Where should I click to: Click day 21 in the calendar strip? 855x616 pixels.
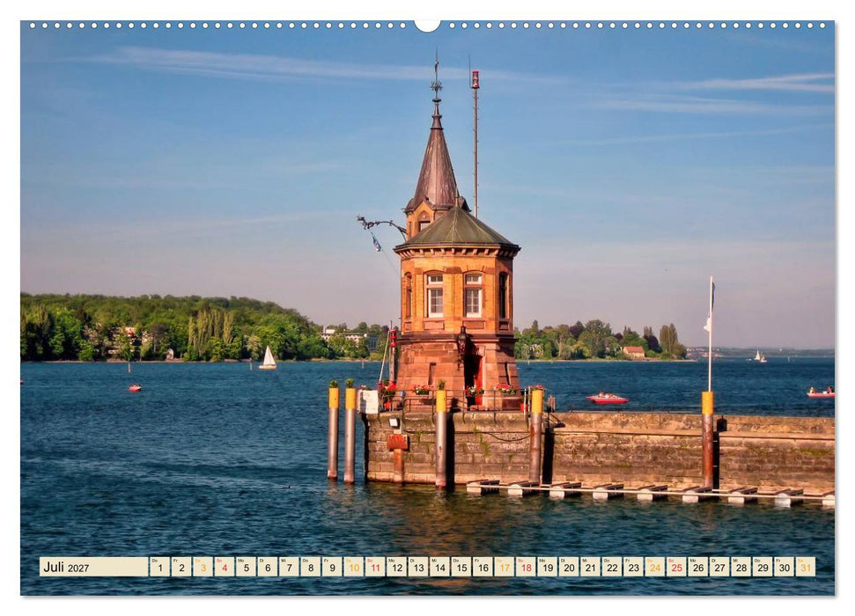[x=591, y=567]
